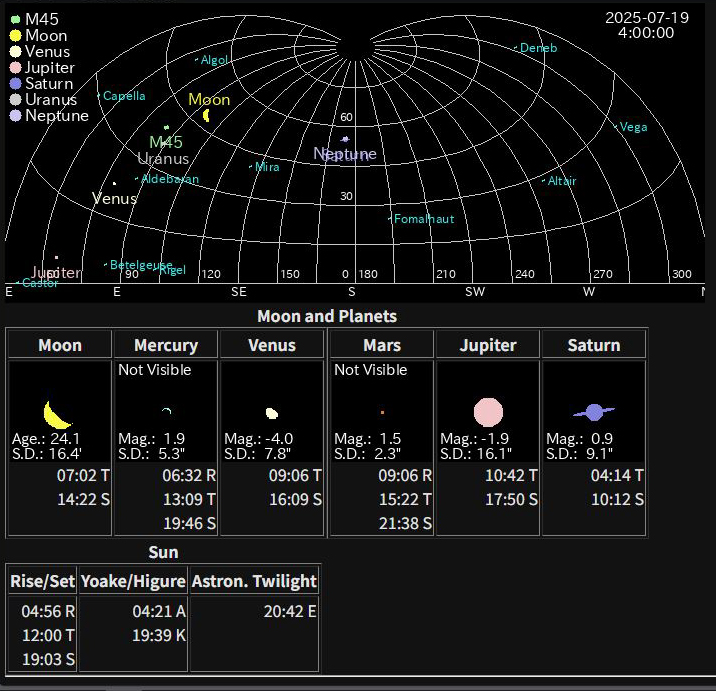Click the 2025-07-19 date display

(x=645, y=18)
